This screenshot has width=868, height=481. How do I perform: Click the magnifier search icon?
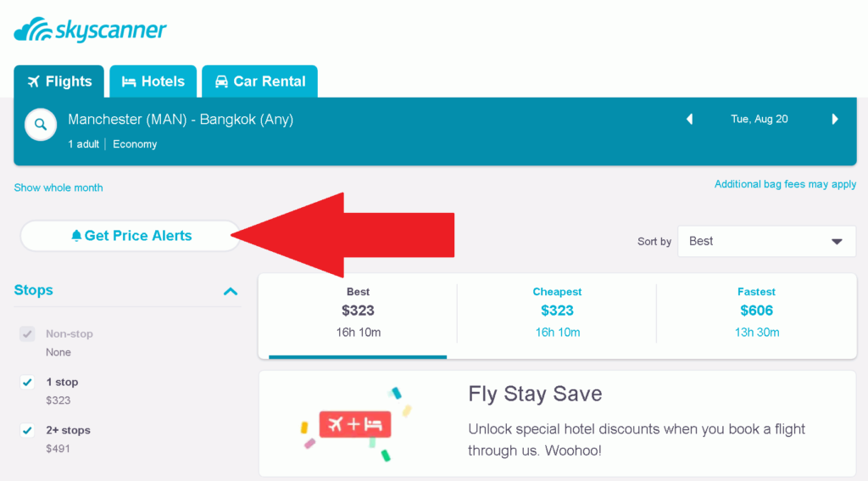pos(39,125)
